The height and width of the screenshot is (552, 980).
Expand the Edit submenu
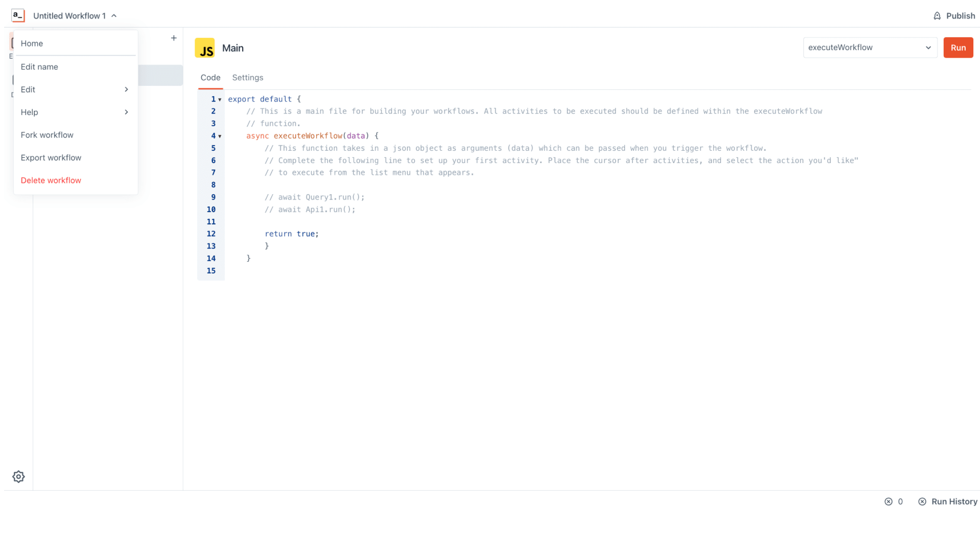click(x=76, y=89)
